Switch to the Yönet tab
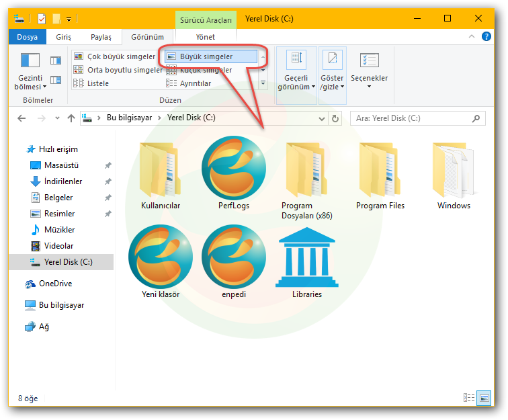The image size is (508, 420). [205, 37]
